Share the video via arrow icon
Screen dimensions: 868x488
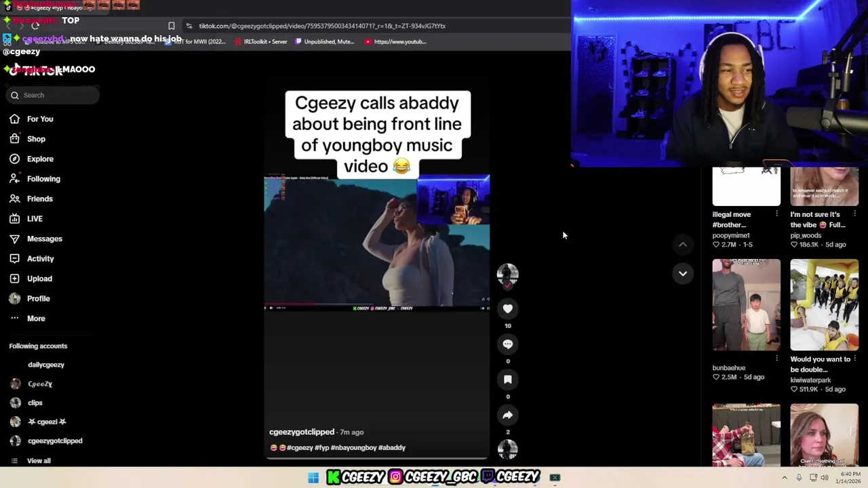(507, 415)
